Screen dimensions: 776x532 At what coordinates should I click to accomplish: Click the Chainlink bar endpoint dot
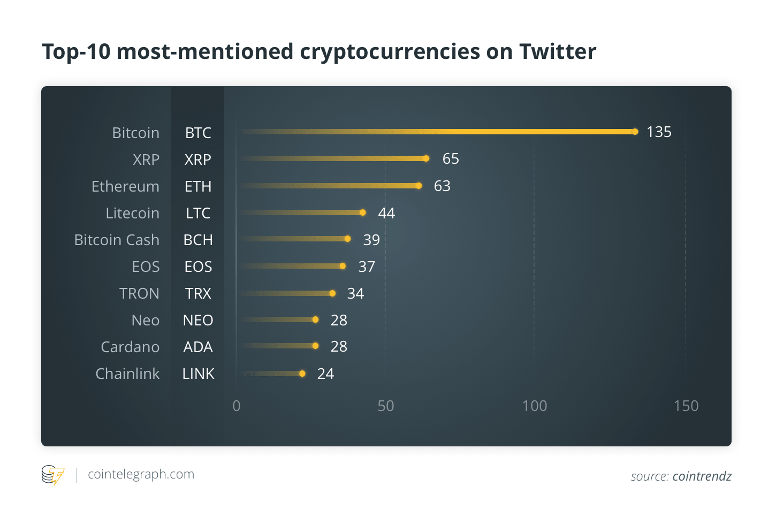[302, 374]
